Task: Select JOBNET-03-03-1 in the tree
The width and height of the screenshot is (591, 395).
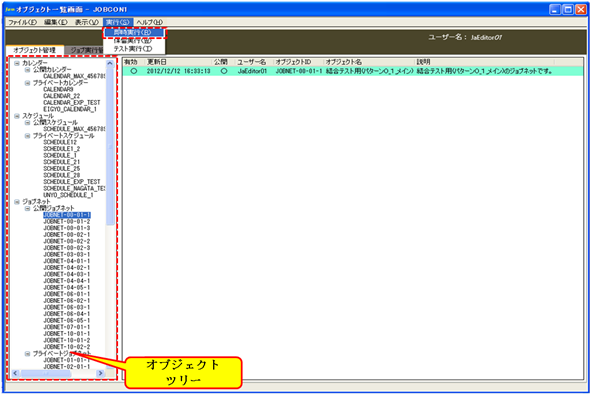Action: pyautogui.click(x=67, y=254)
